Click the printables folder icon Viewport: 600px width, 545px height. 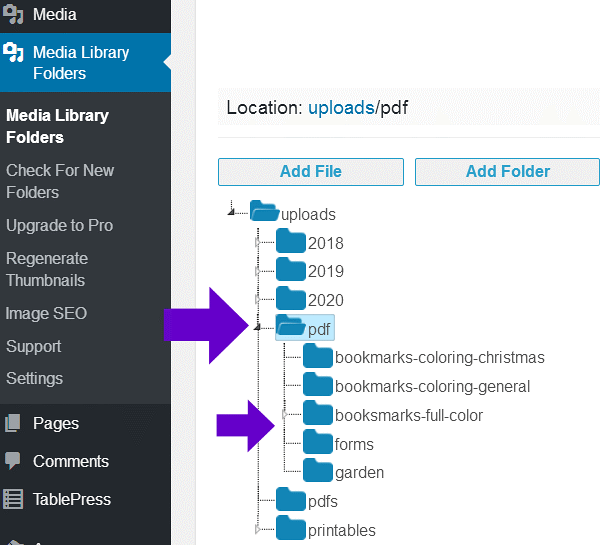click(x=290, y=529)
